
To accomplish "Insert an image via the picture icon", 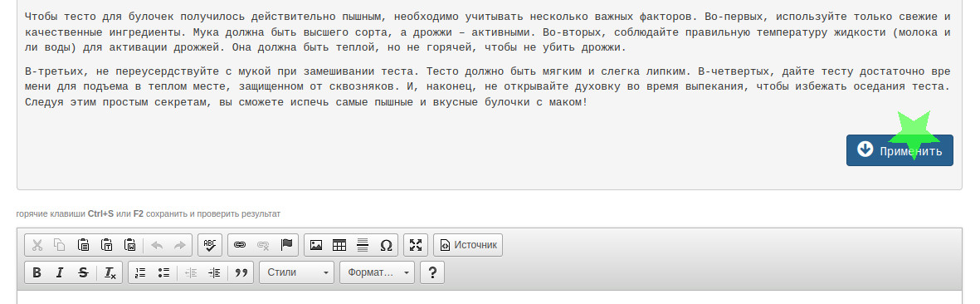I will pyautogui.click(x=316, y=245).
